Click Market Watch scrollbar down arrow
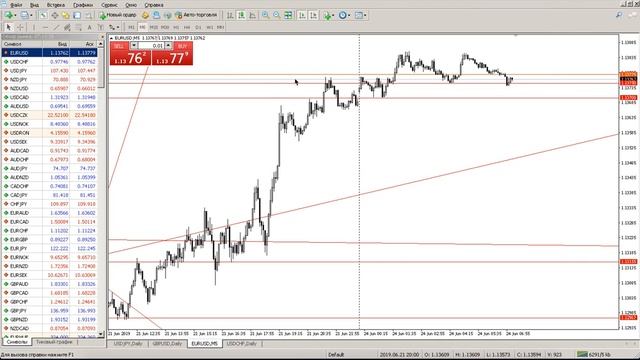Image resolution: width=640 pixels, height=360 pixels. 101,333
